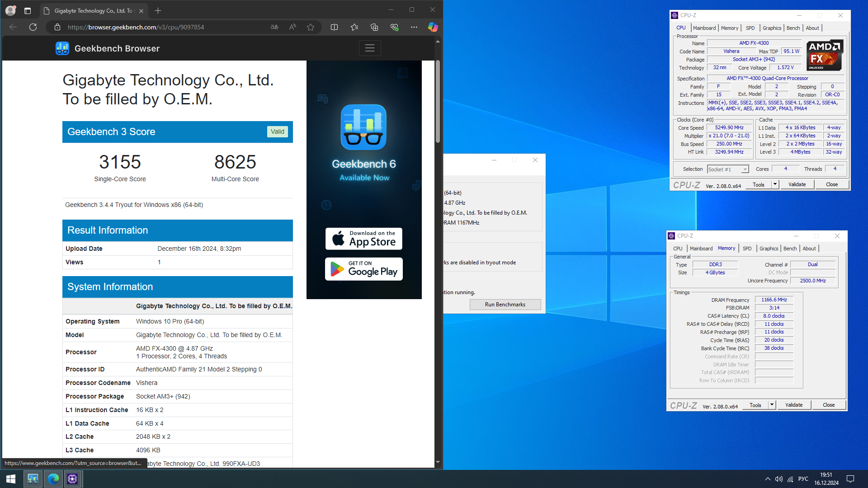Viewport: 868px width, 488px height.
Task: Expand Tools dropdown arrow in bottom CPU-Z
Action: (x=772, y=405)
